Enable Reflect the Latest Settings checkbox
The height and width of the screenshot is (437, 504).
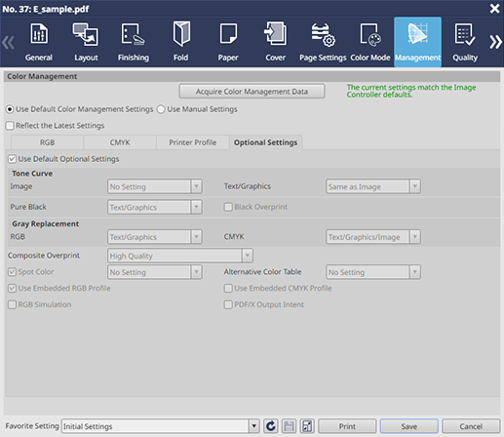coord(10,126)
